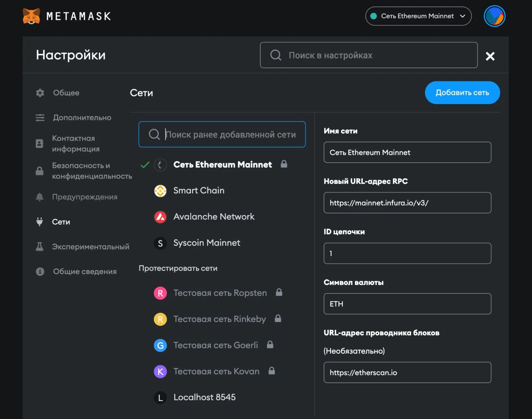The width and height of the screenshot is (532, 419).
Task: Open Security and privacy settings section
Action: pos(91,171)
